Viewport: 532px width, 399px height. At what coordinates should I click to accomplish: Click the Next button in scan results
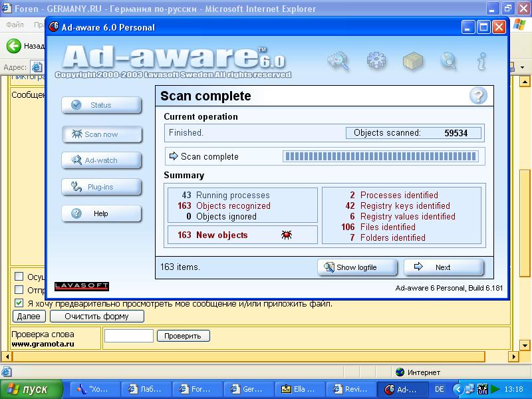pyautogui.click(x=444, y=267)
